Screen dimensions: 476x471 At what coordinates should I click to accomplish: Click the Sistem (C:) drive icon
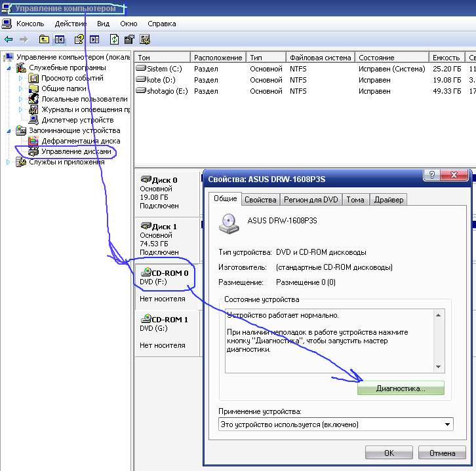coord(141,68)
